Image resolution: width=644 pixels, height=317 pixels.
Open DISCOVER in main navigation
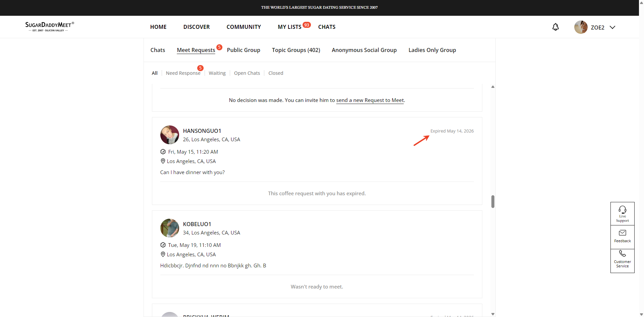click(197, 27)
